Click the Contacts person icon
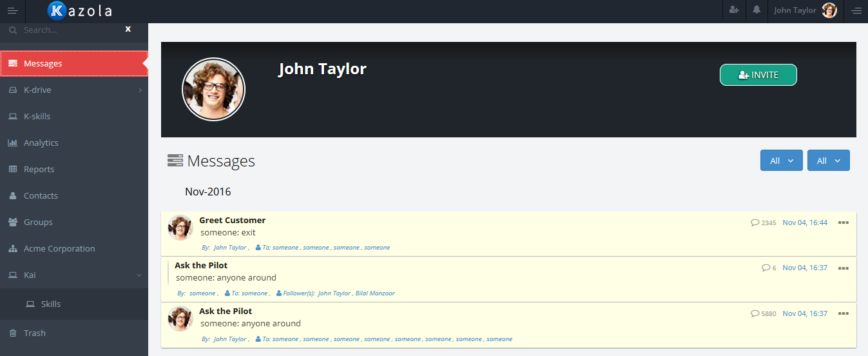The height and width of the screenshot is (356, 868). 13,195
